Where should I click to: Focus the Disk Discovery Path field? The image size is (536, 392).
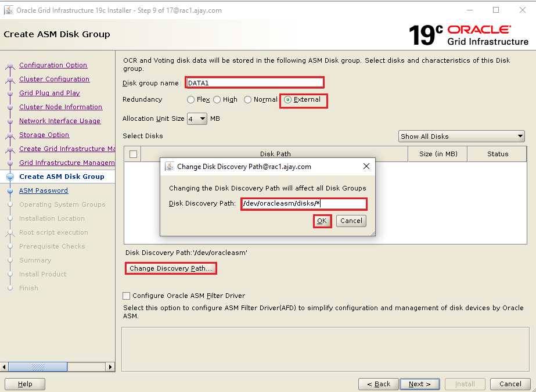304,204
